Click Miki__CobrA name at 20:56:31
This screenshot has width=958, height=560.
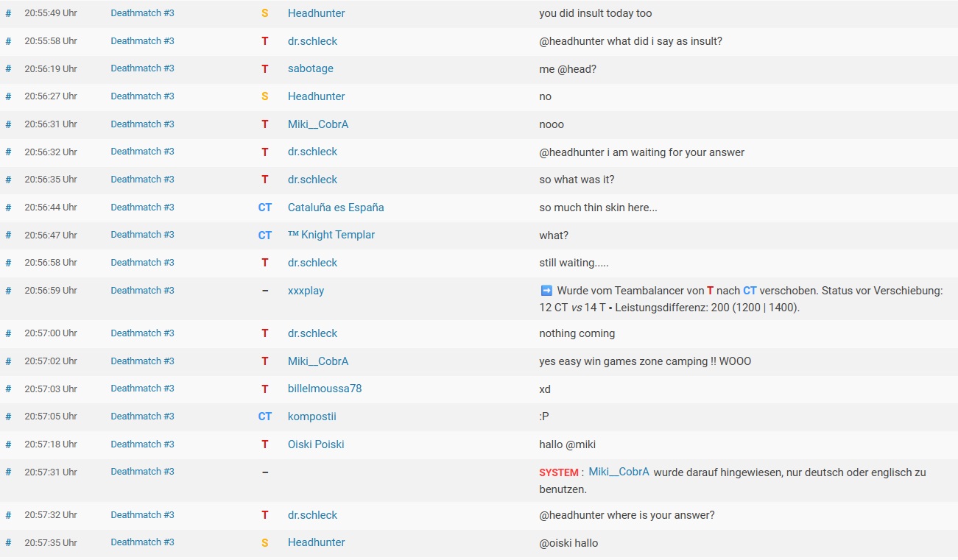318,124
